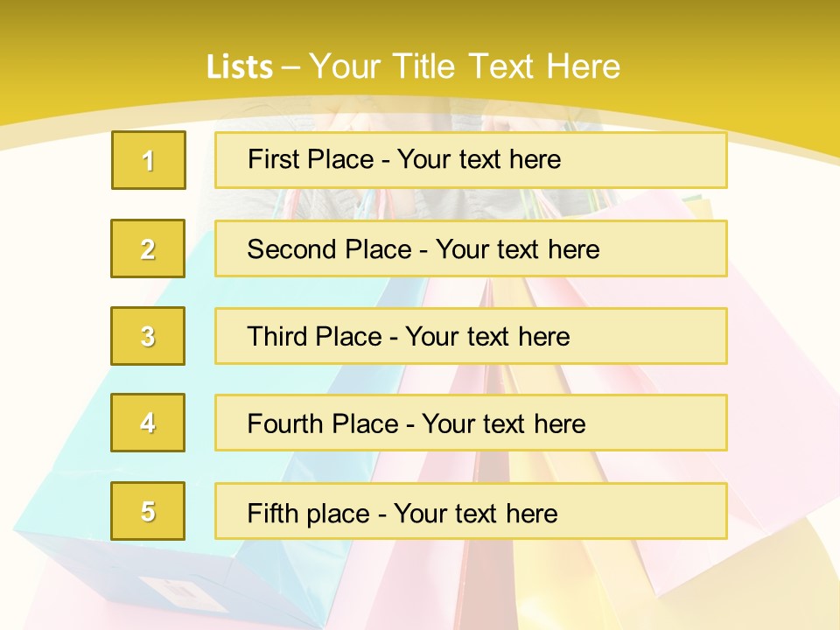Click the number 5 box
The height and width of the screenshot is (630, 840).
click(x=149, y=511)
